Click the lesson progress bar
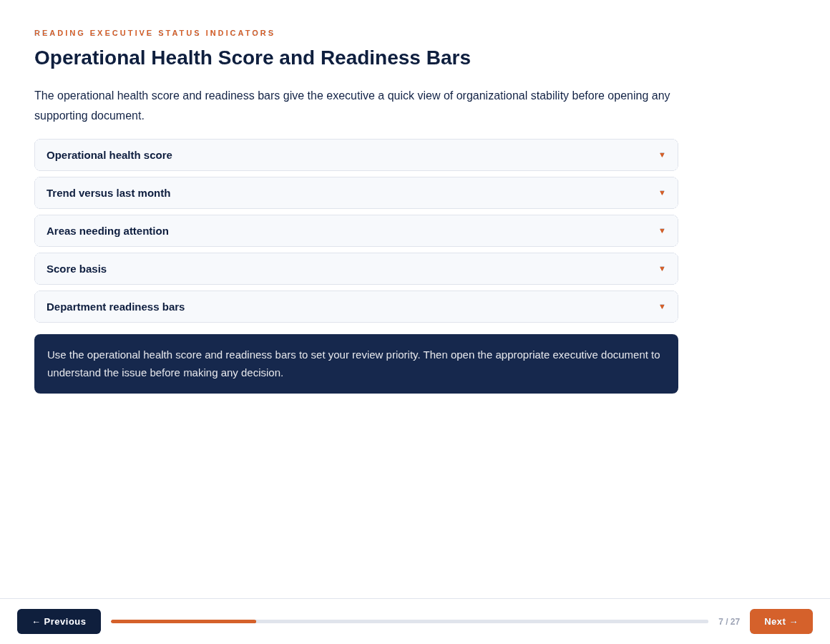Viewport: 830px width, 644px height. (410, 621)
